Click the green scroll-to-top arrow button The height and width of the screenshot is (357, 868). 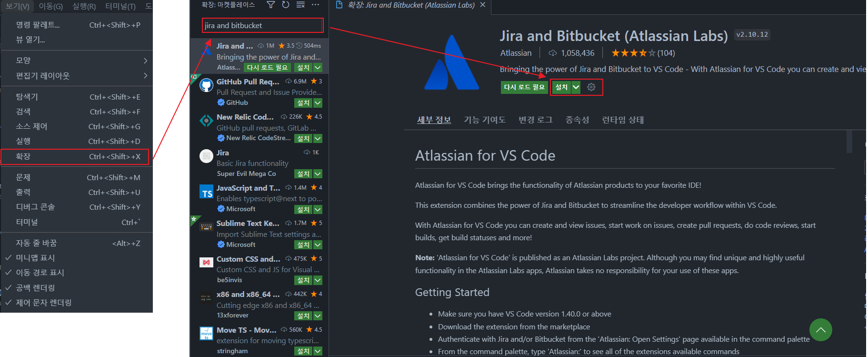[x=820, y=329]
